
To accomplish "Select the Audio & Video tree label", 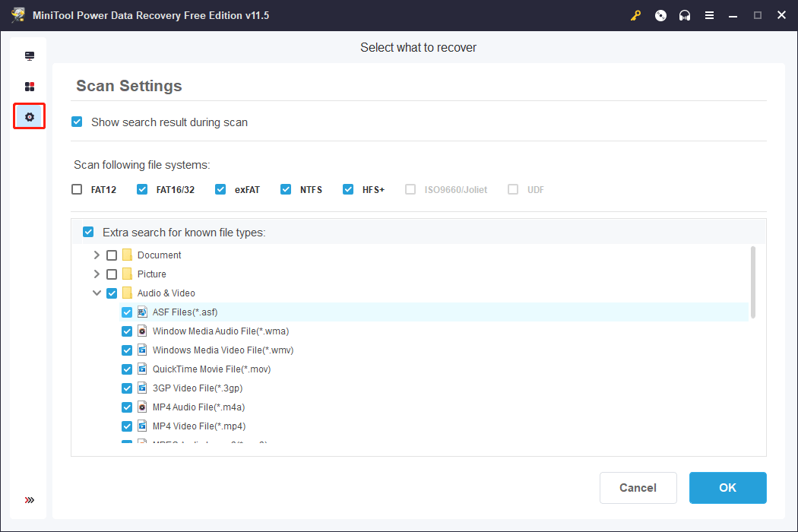I will 166,293.
